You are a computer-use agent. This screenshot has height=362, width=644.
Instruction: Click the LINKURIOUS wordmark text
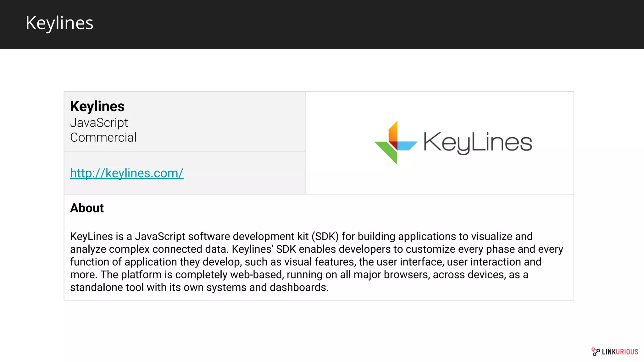click(620, 352)
